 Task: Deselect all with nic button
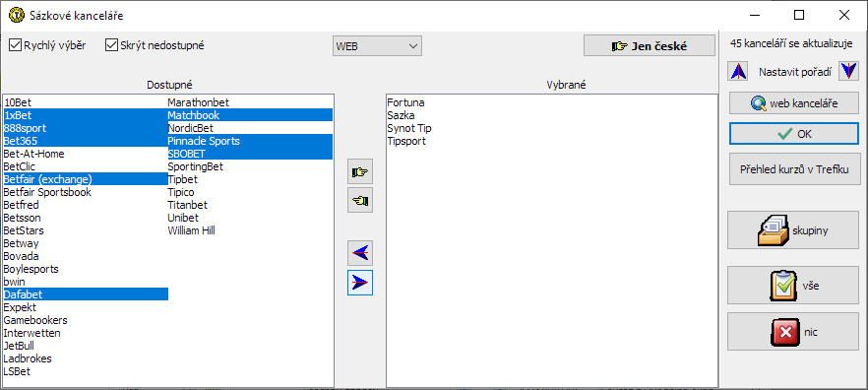click(x=793, y=332)
